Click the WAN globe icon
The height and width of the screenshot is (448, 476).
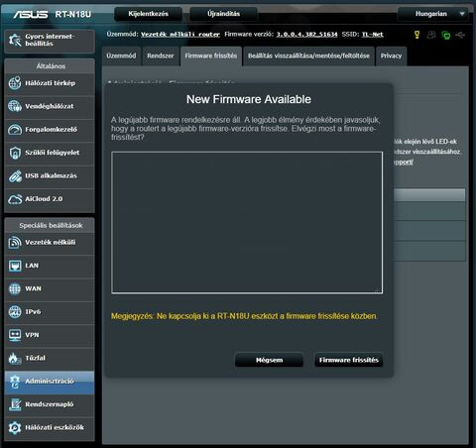[15, 288]
